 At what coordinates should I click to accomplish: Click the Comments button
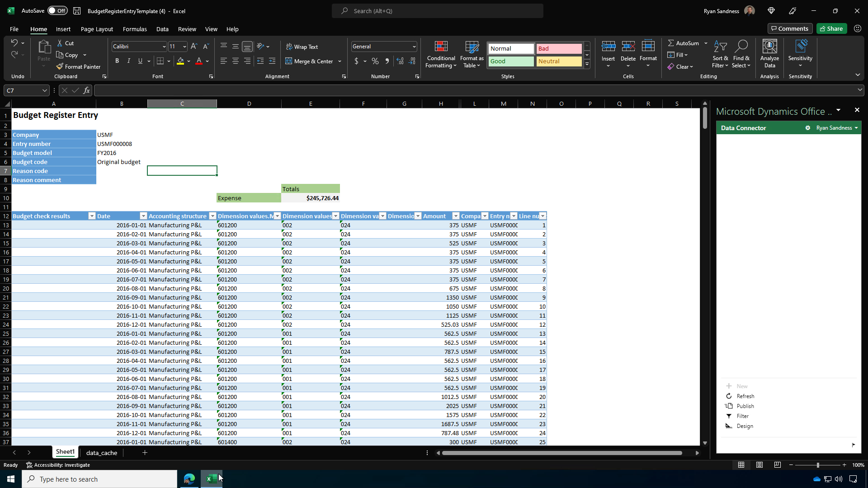click(x=790, y=28)
